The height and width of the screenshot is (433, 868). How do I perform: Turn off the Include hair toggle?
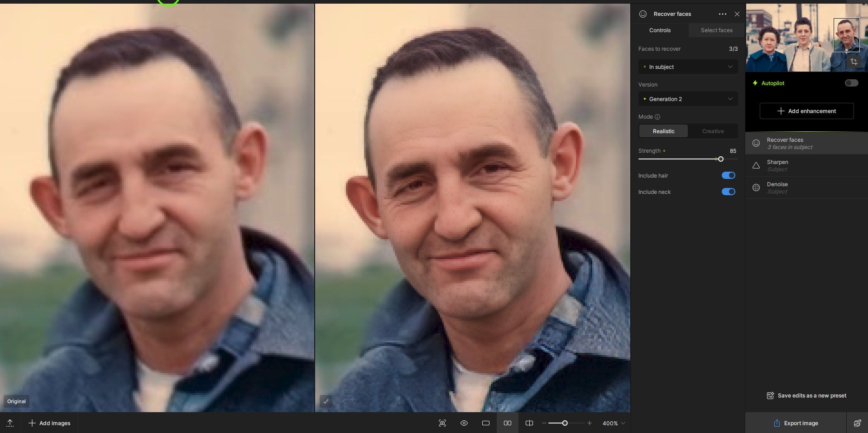pos(728,175)
